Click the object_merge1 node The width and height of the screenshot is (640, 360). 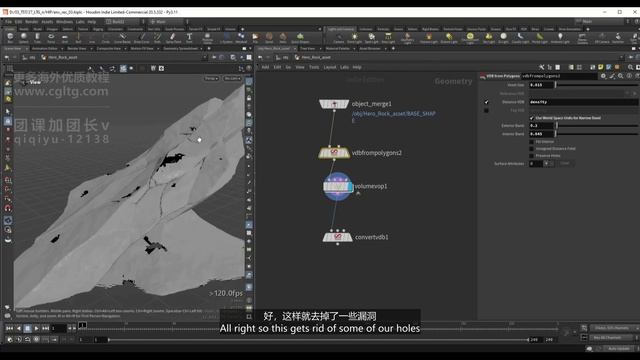pos(334,104)
